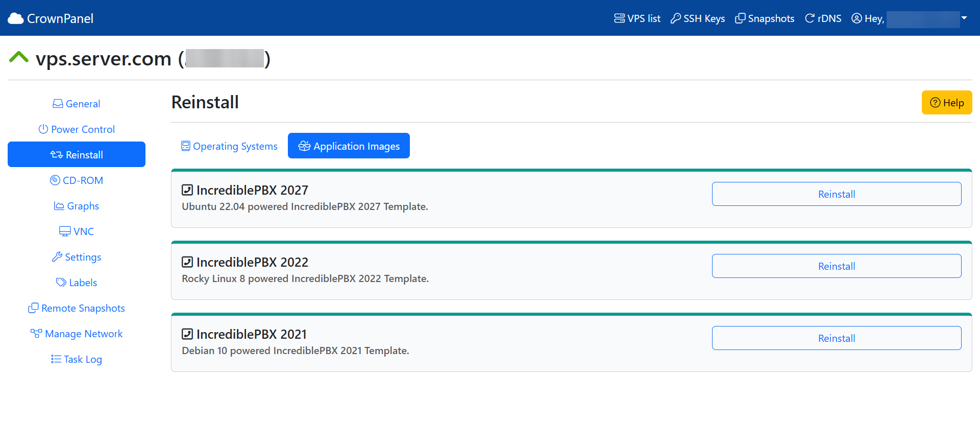Screen dimensions: 980x444
Task: Reinstall with IncrediblePBX 2022 template
Action: (x=837, y=266)
